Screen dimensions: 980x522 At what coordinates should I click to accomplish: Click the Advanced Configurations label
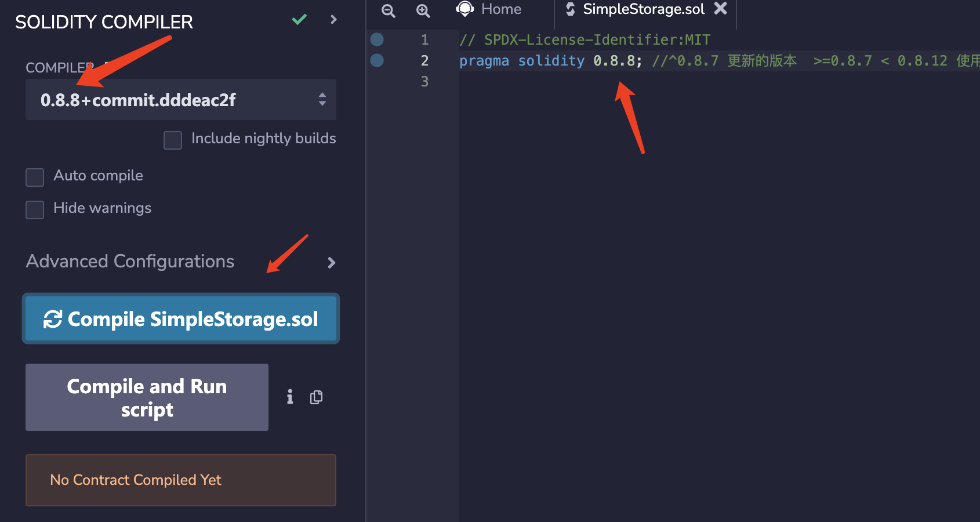(x=130, y=262)
